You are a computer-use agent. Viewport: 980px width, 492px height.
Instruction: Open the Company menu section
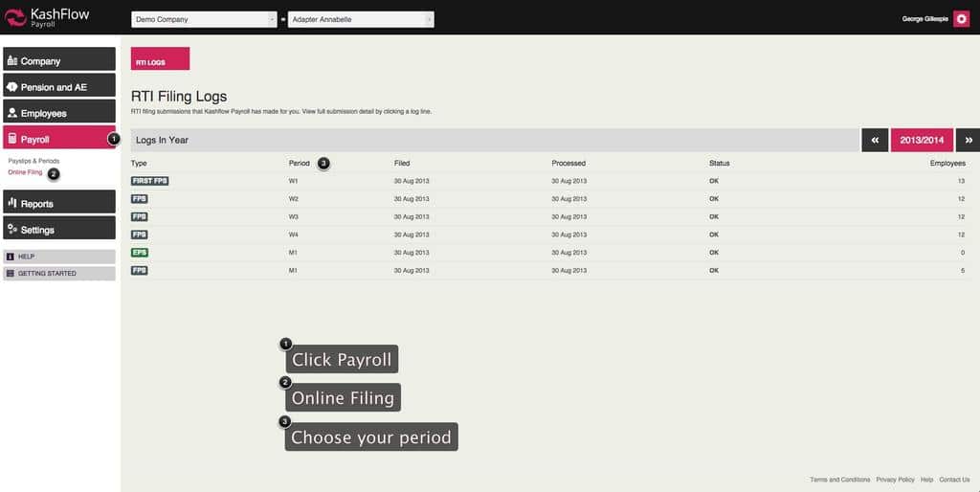click(x=59, y=60)
